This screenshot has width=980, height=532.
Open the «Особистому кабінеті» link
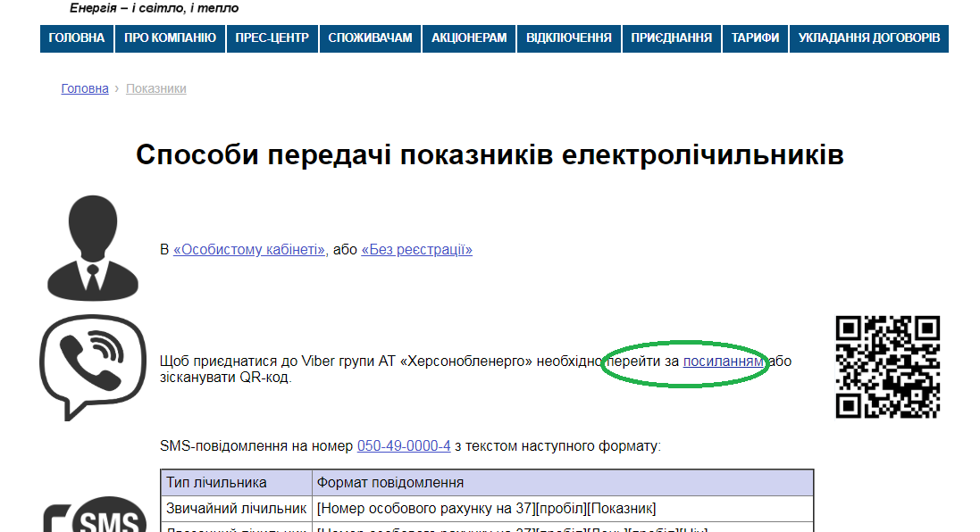click(249, 250)
